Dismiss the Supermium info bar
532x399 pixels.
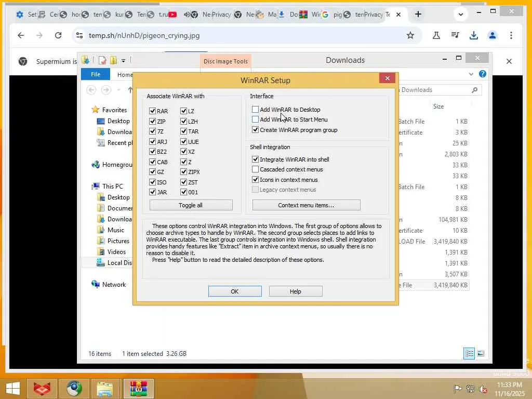click(509, 61)
